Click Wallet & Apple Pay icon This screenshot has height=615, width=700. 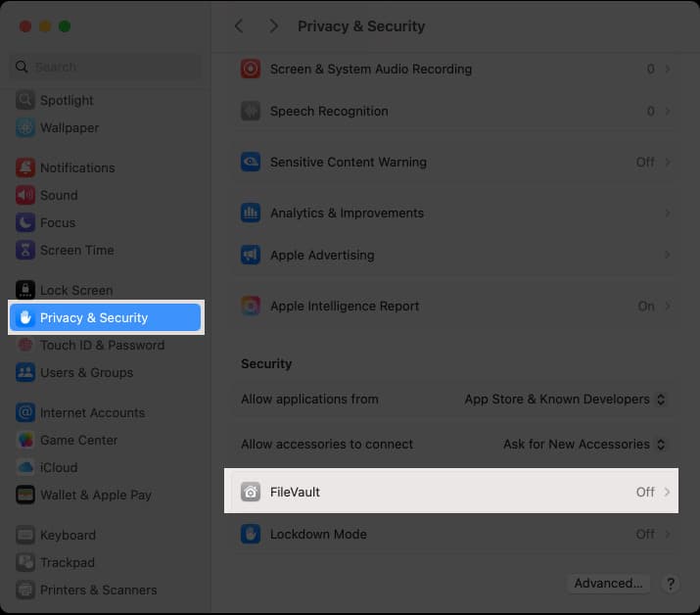click(25, 495)
